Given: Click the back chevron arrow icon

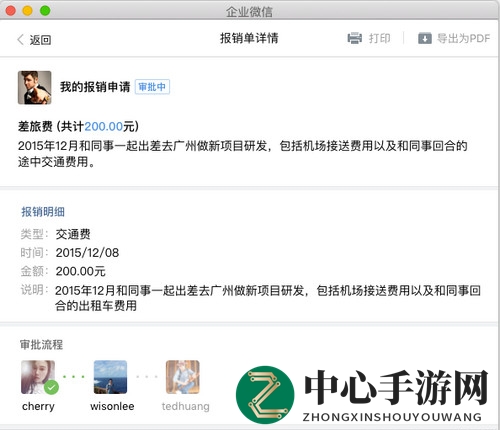Looking at the screenshot, I should coord(20,39).
